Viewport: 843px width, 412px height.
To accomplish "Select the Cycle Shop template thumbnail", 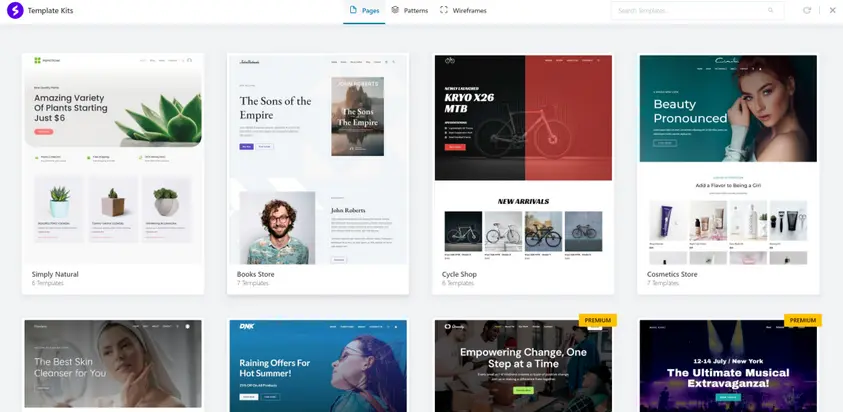I will pyautogui.click(x=523, y=158).
